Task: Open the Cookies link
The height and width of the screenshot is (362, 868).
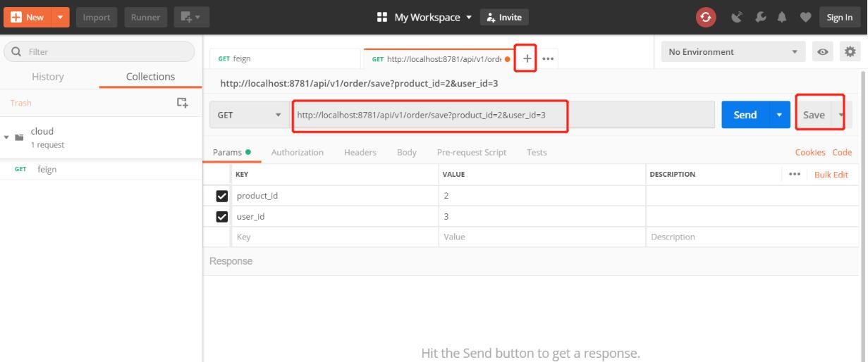Action: 810,152
